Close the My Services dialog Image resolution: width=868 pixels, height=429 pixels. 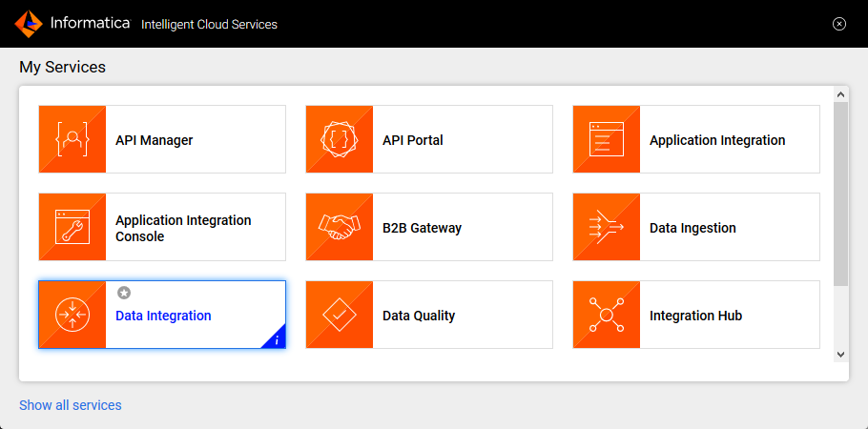pyautogui.click(x=839, y=24)
